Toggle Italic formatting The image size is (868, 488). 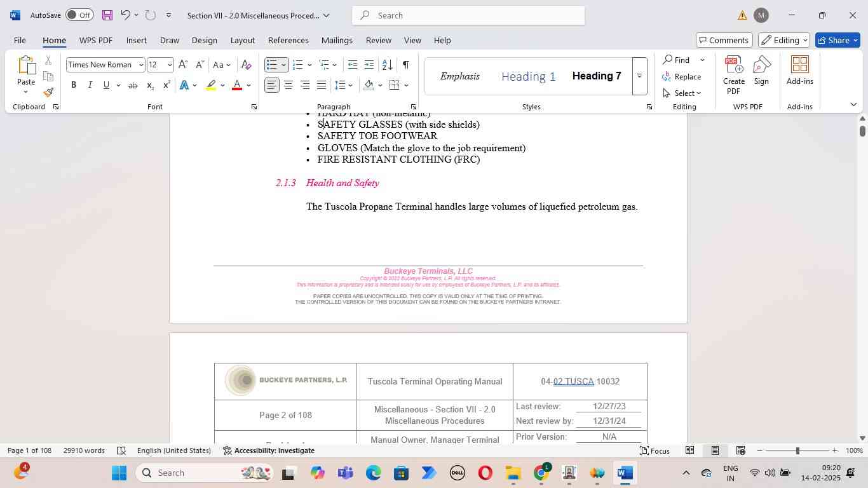[90, 85]
